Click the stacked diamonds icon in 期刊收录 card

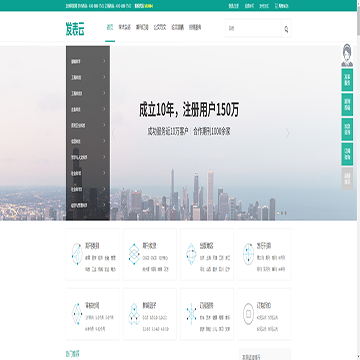(x=134, y=254)
